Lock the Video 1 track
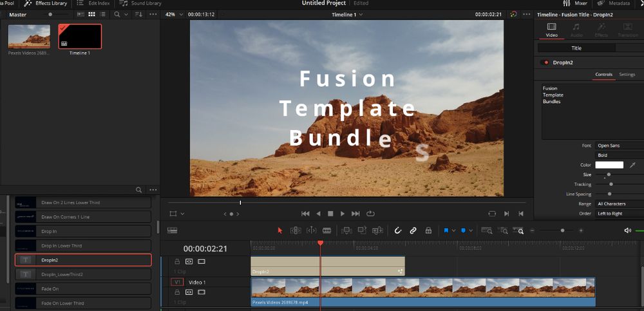 [x=177, y=292]
